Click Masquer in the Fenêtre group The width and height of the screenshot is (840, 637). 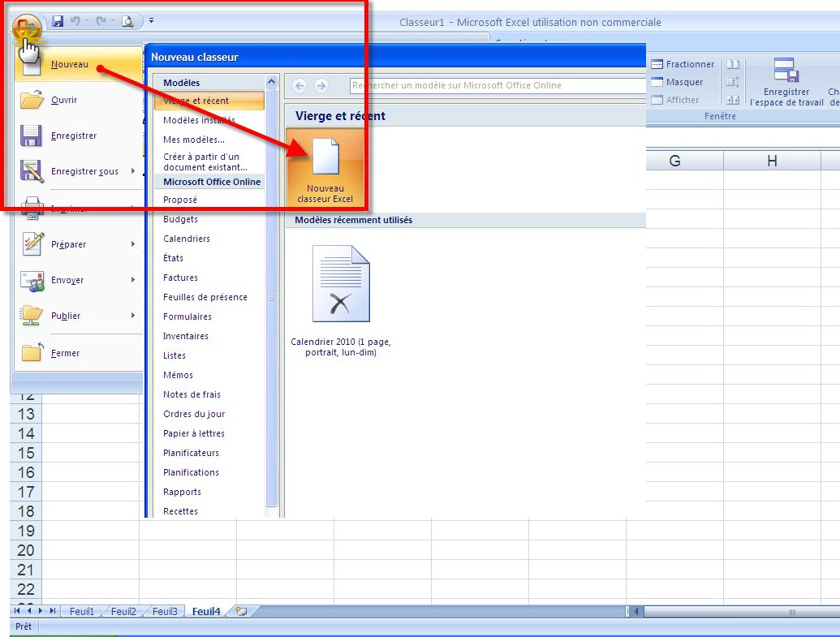coord(677,83)
